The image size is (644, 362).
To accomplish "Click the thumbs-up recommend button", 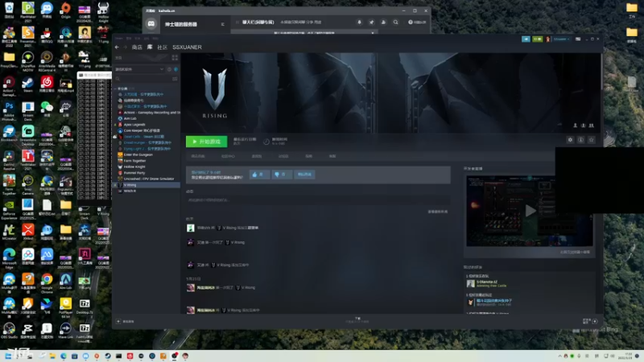I will 259,175.
